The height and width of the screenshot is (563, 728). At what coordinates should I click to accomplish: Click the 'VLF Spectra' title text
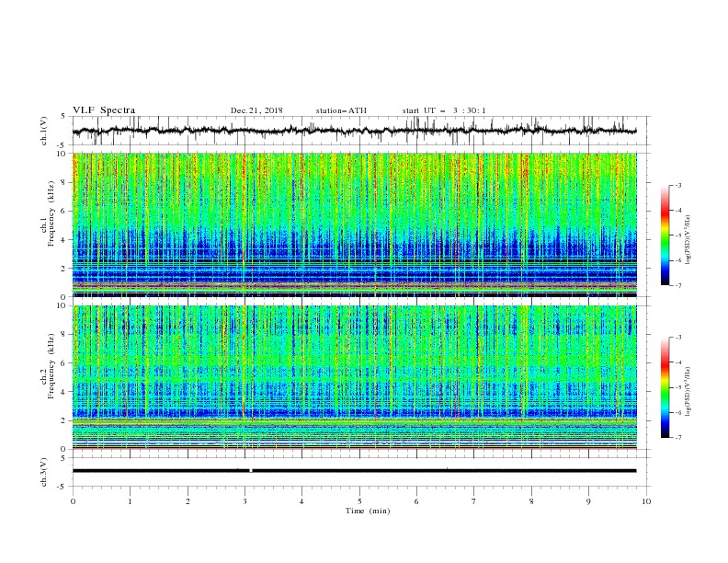[x=104, y=110]
